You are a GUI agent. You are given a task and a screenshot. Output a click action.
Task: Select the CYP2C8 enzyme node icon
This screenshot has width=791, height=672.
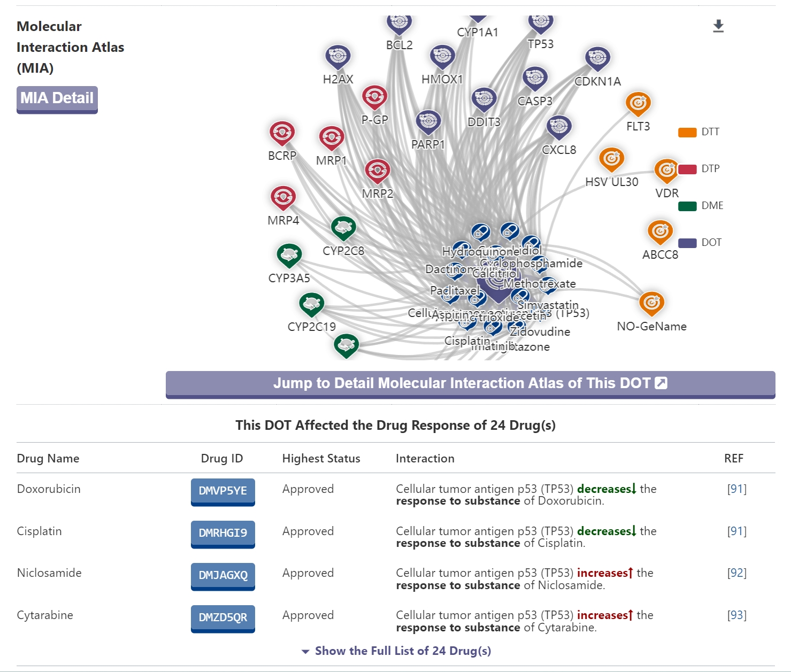[x=343, y=228]
